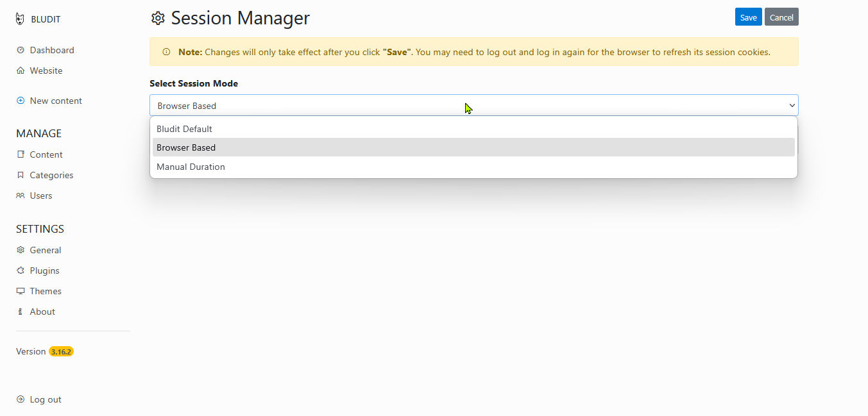Click the 3.16.2 version badge
Image resolution: width=868 pixels, height=416 pixels.
point(61,351)
